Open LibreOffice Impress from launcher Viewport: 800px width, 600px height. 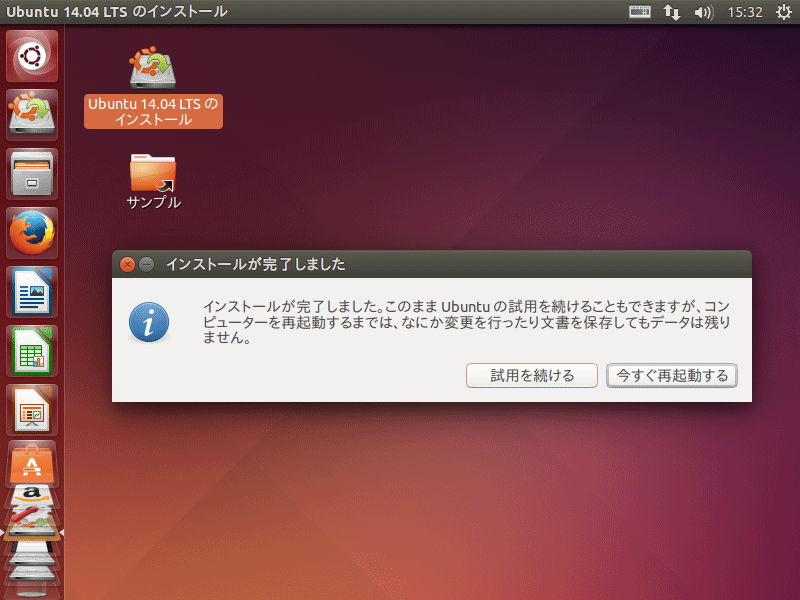32,410
